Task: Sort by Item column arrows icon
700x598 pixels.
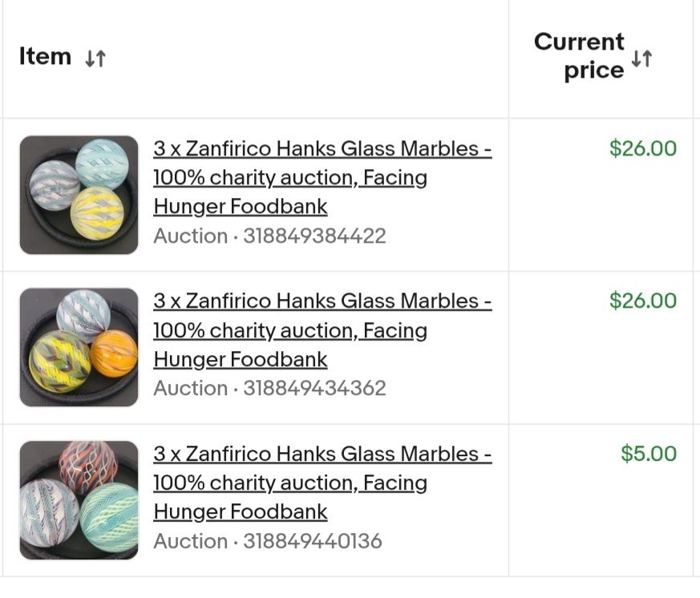Action: (95, 58)
